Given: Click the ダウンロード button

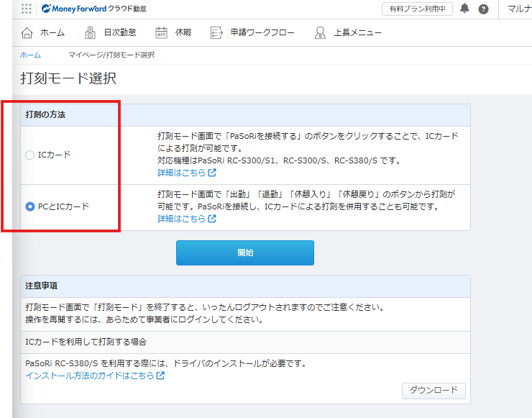Looking at the screenshot, I should pos(433,390).
